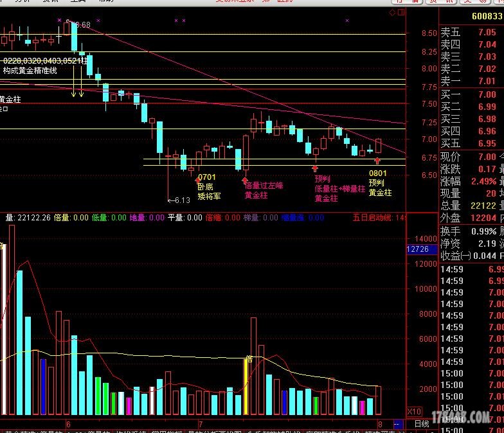Click the red panel-layout icon beside the diamond

(401, 13)
